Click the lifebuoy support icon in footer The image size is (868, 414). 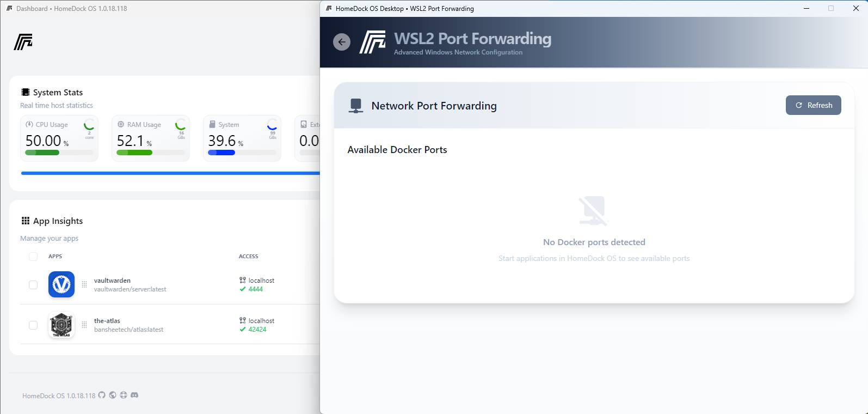[124, 395]
